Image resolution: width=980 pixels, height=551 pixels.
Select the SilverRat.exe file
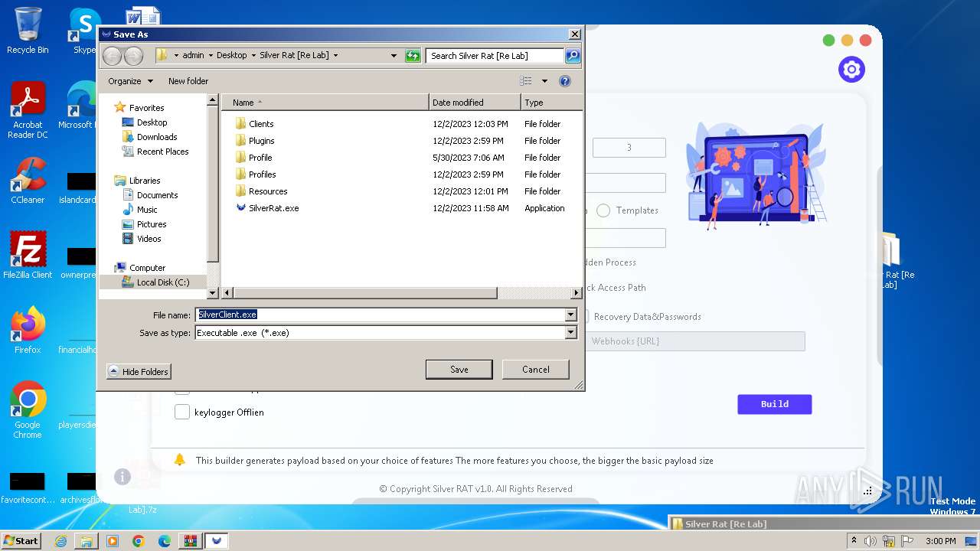273,208
